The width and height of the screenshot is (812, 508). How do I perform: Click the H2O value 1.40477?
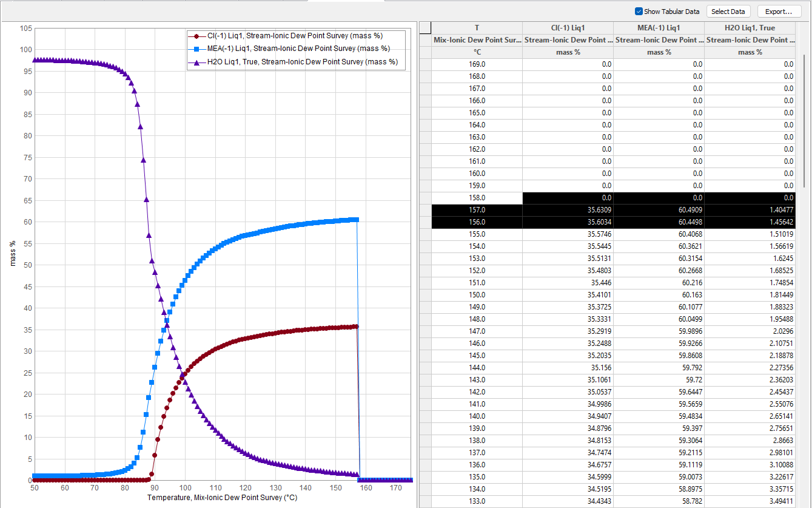750,210
